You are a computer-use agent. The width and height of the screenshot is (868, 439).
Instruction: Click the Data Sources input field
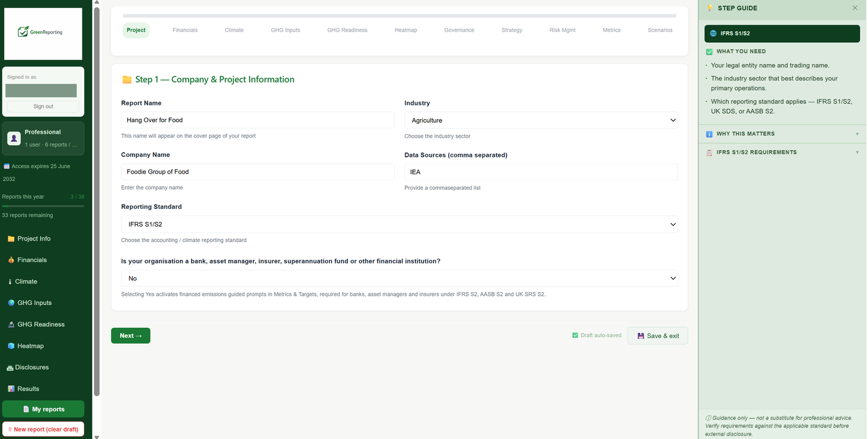541,172
